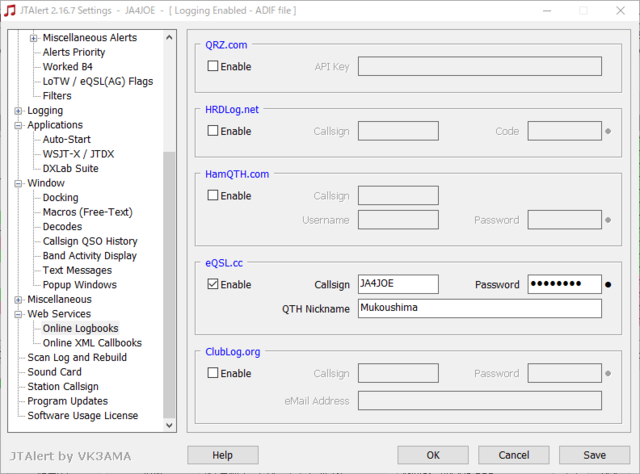The height and width of the screenshot is (474, 640).
Task: Open WSJT-X / JTDX settings
Action: tap(78, 154)
